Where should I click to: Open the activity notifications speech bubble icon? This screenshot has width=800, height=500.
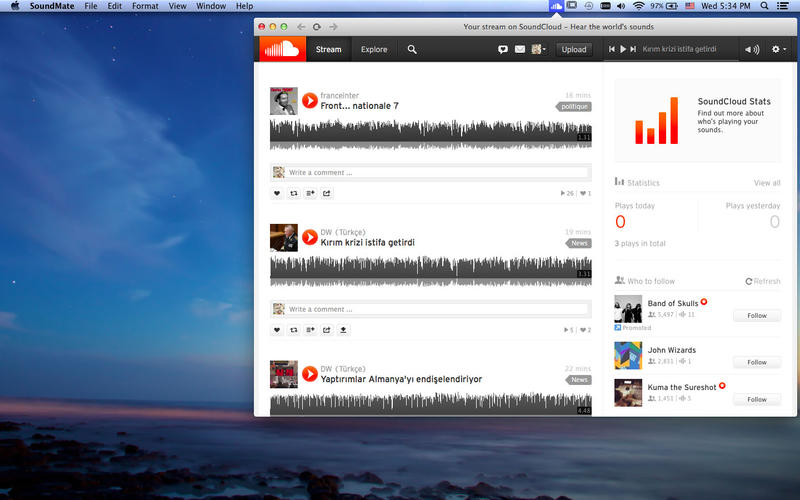(x=503, y=49)
